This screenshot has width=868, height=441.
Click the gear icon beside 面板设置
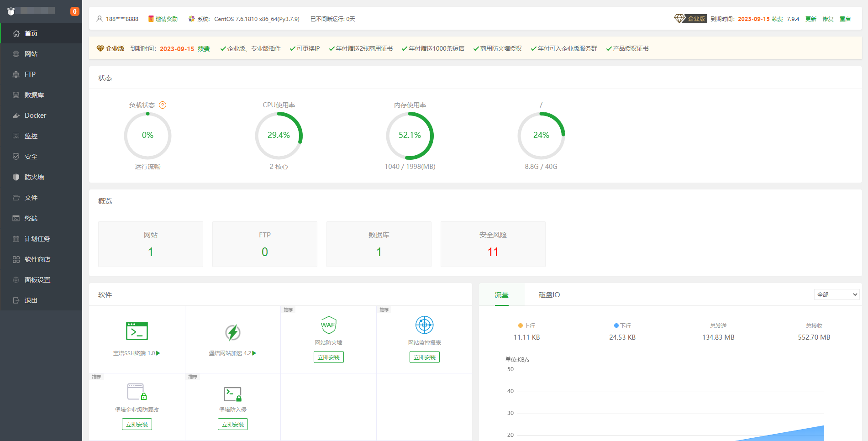(16, 280)
